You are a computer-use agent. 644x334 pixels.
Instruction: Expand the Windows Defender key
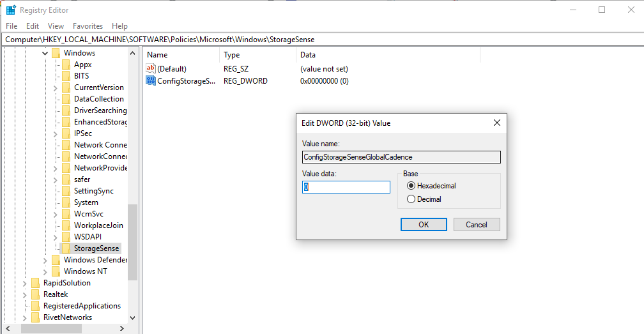[x=45, y=260]
